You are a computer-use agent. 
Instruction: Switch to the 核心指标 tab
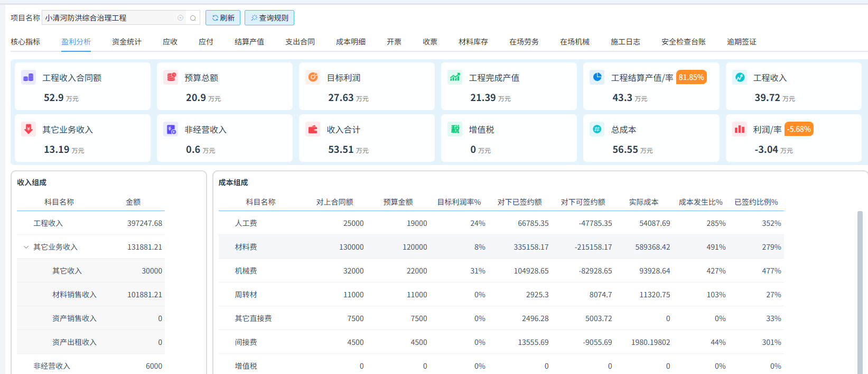(25, 42)
